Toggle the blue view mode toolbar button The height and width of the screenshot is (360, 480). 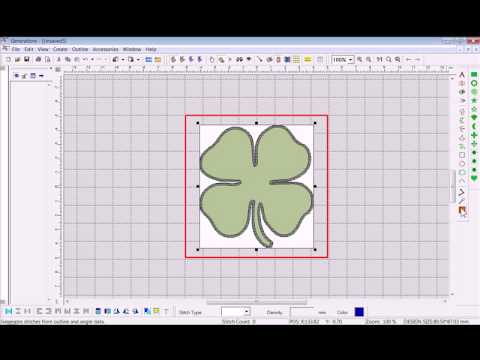[x=149, y=60]
